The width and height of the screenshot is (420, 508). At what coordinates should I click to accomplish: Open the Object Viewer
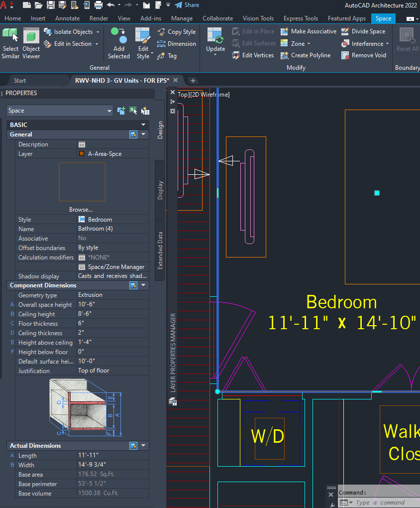click(31, 44)
